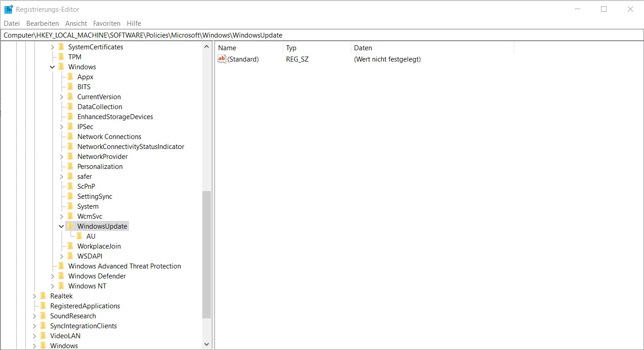Select the (Standard) value name
This screenshot has height=350, width=644.
243,59
